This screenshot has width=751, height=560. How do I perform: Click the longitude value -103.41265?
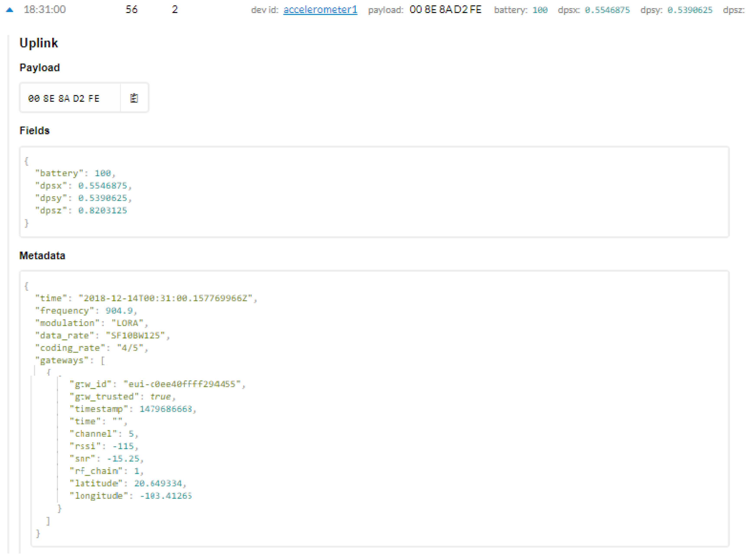click(166, 496)
